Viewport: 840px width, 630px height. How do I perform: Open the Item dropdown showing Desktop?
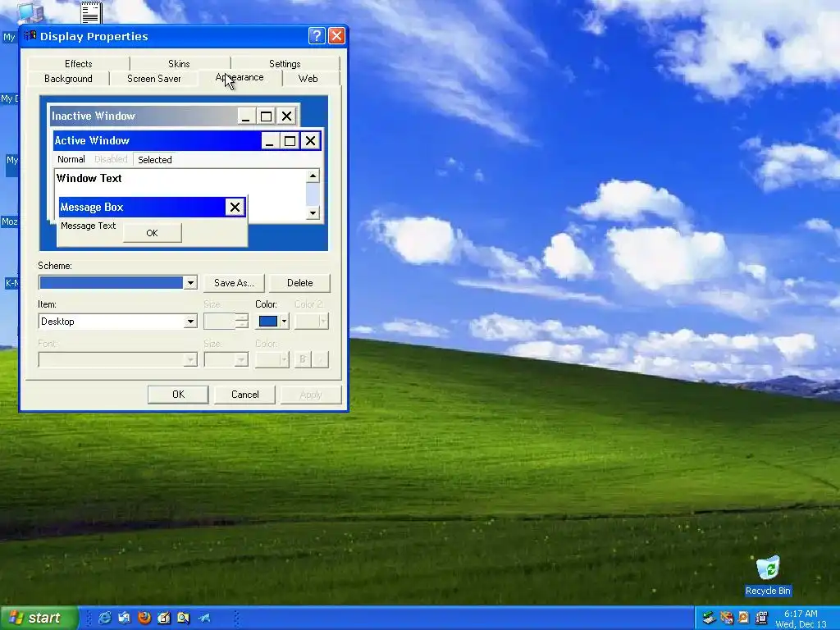click(118, 322)
